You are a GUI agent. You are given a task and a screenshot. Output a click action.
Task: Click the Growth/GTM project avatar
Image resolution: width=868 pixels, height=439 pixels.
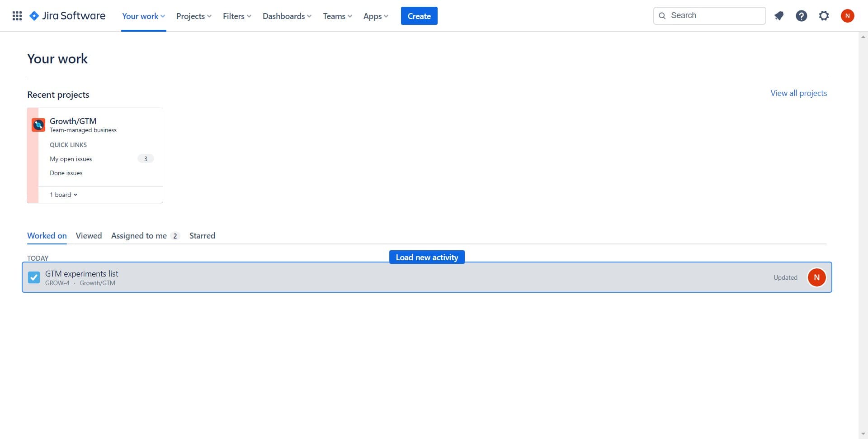tap(38, 124)
